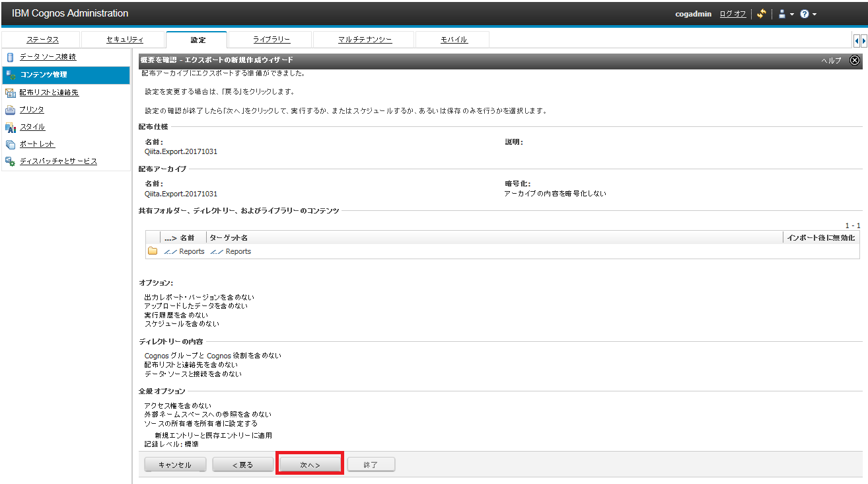Click the 名前 column header
The height and width of the screenshot is (484, 868).
click(x=187, y=237)
